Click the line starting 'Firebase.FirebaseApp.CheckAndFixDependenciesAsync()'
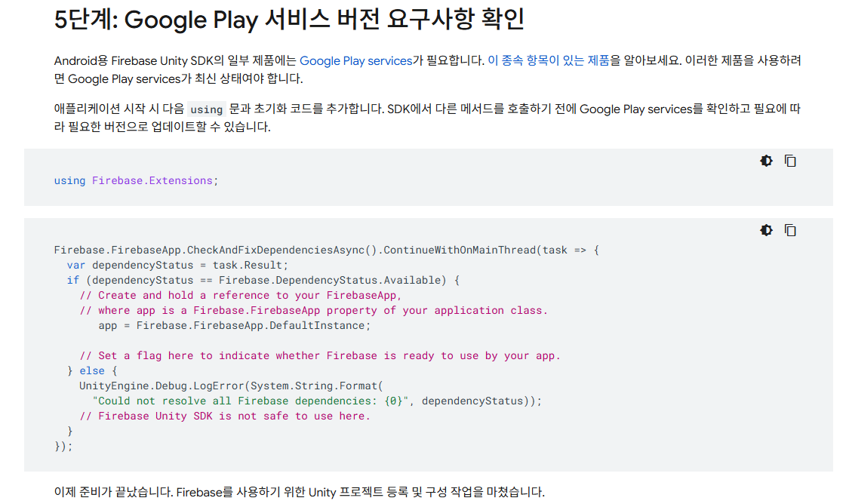 327,250
